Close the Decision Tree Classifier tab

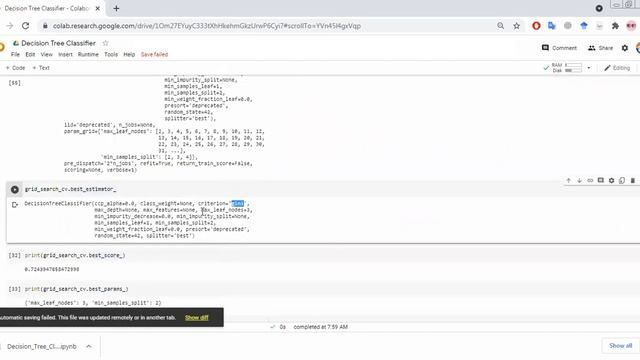click(x=98, y=8)
